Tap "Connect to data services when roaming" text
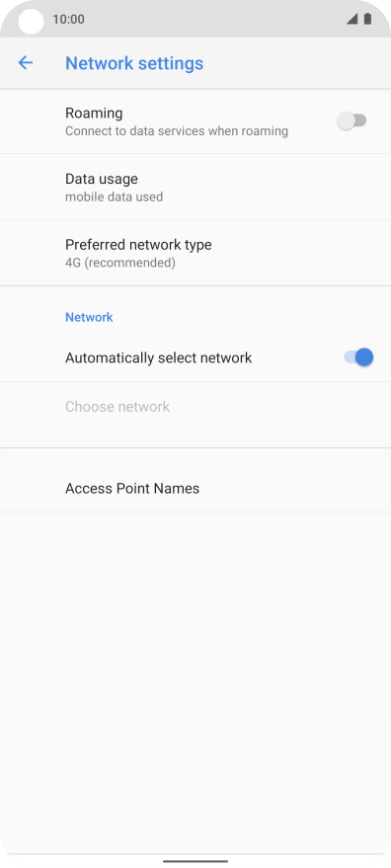This screenshot has width=391, height=868. [x=177, y=131]
